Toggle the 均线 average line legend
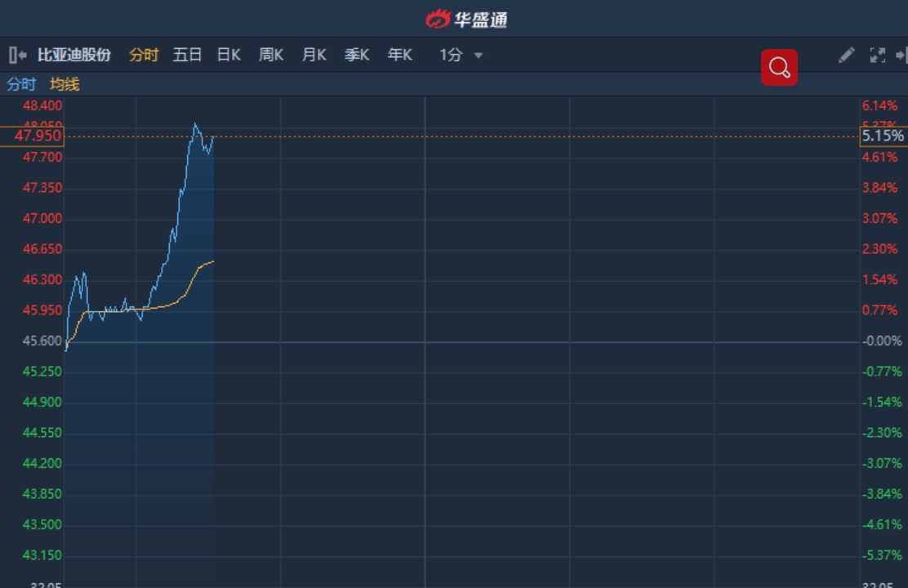Screen dimensions: 908x588 65,83
